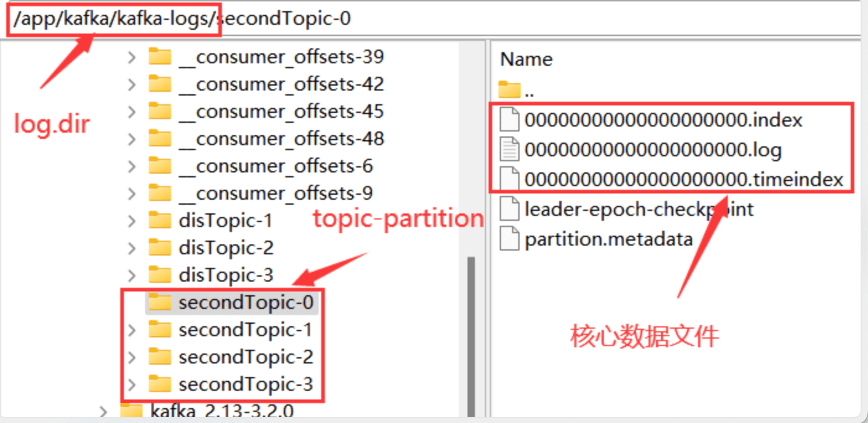The width and height of the screenshot is (868, 423).
Task: Select the disTopic-2 folder icon
Action: pyautogui.click(x=160, y=247)
